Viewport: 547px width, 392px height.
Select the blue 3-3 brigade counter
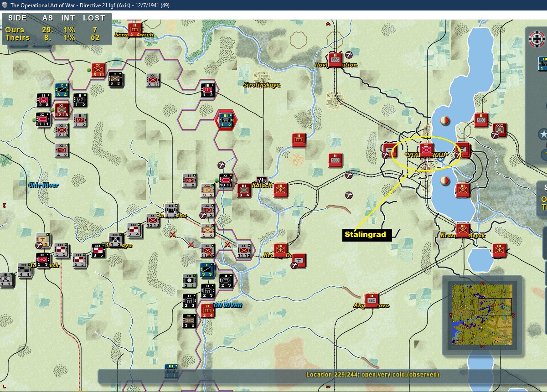coord(208,270)
